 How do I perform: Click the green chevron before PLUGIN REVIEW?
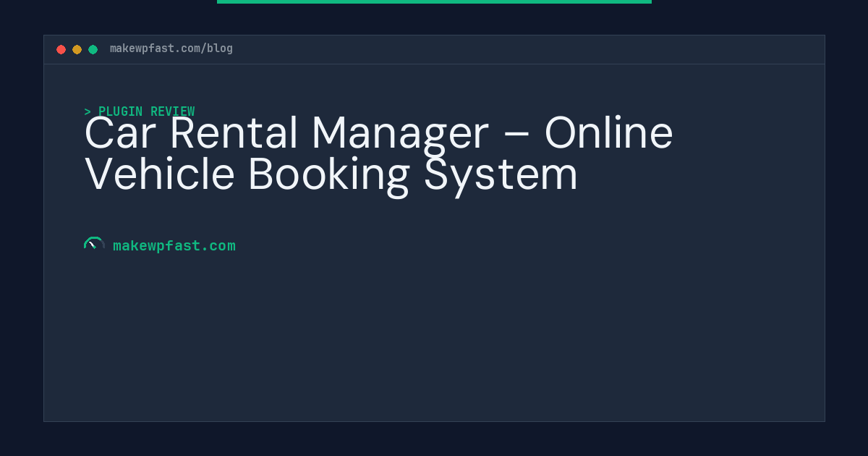tap(88, 111)
